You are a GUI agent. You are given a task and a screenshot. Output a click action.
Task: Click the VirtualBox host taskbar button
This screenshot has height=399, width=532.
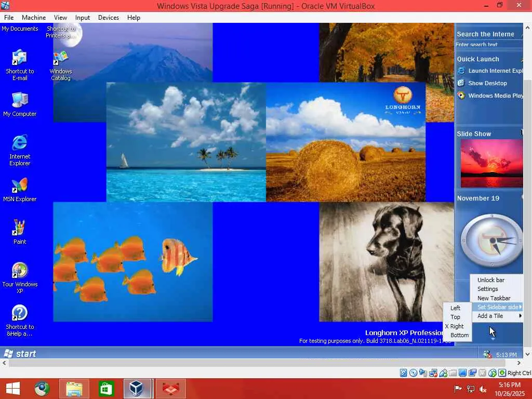click(x=137, y=389)
